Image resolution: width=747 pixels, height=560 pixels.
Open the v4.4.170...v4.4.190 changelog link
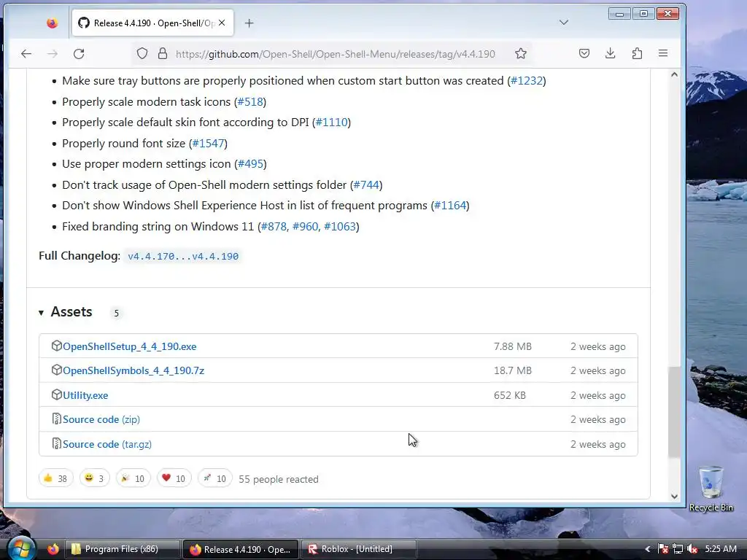click(x=183, y=256)
